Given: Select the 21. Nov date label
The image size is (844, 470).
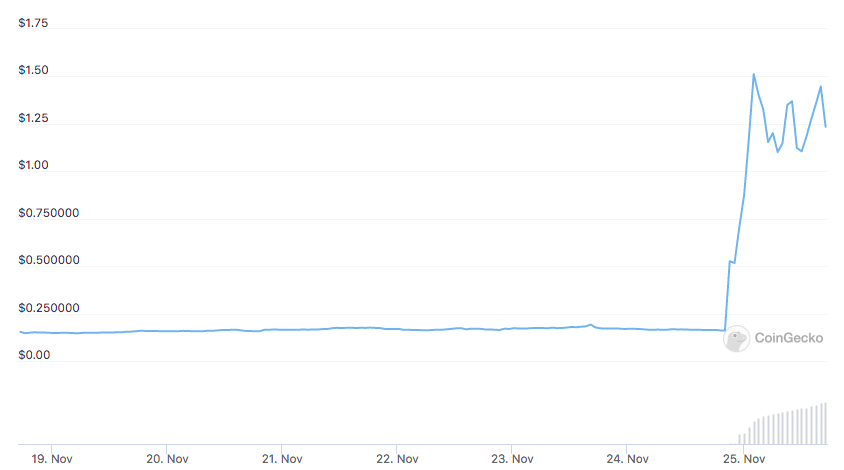Looking at the screenshot, I should [x=282, y=459].
